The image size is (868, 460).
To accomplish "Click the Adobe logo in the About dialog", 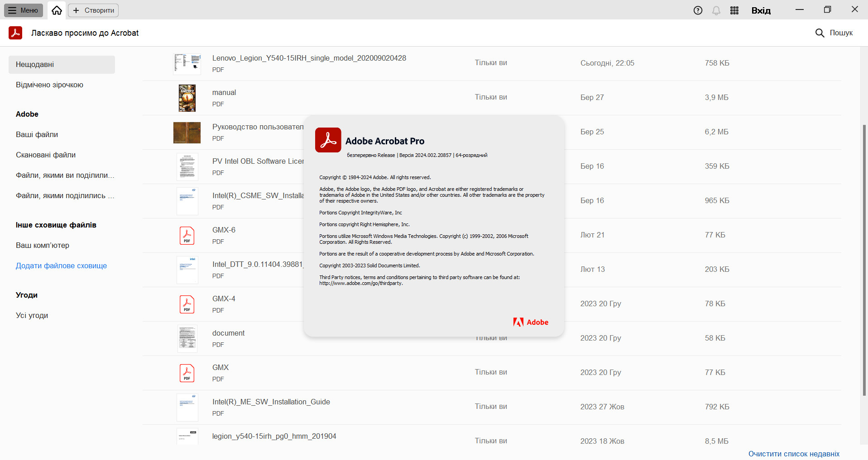I will tap(531, 322).
